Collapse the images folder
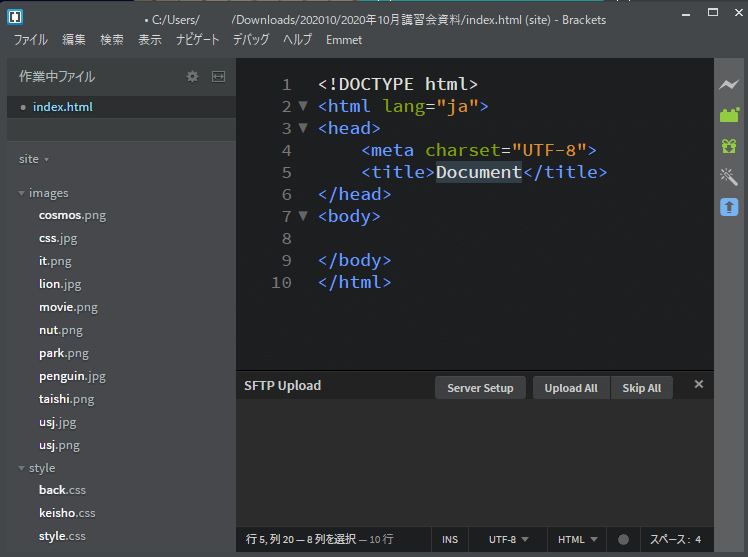This screenshot has width=748, height=557. tap(22, 193)
